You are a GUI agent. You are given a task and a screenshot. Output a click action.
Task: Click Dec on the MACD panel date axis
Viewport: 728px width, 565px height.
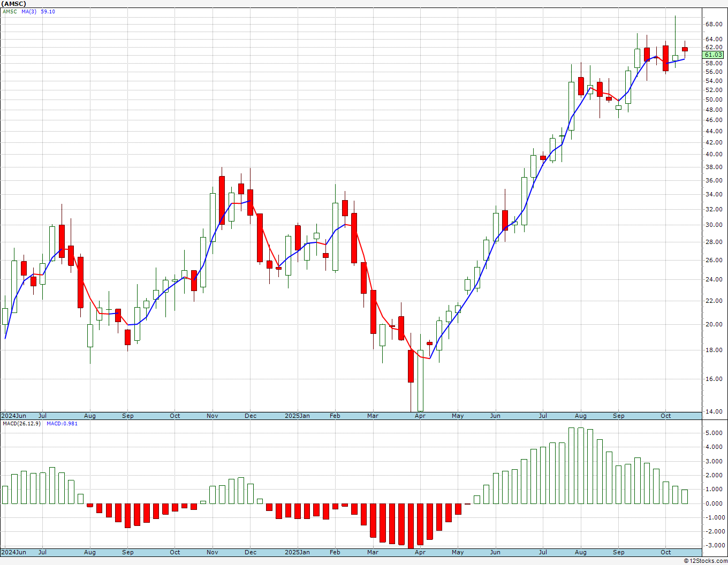tap(251, 552)
